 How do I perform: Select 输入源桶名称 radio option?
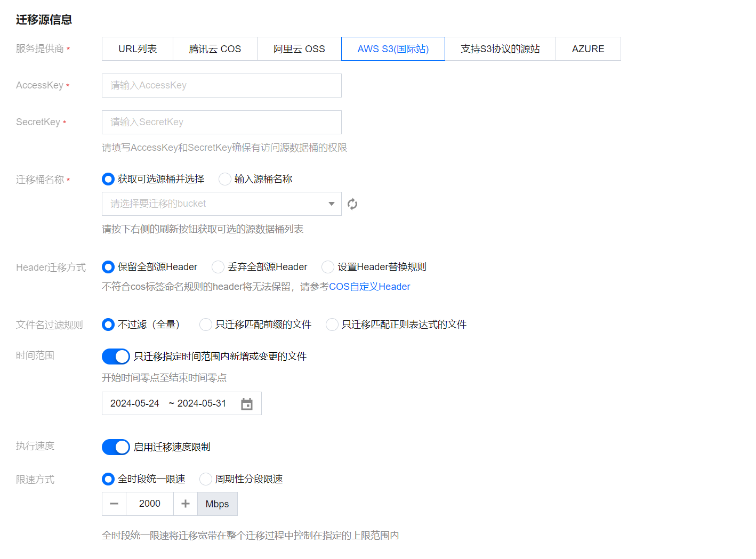(226, 179)
